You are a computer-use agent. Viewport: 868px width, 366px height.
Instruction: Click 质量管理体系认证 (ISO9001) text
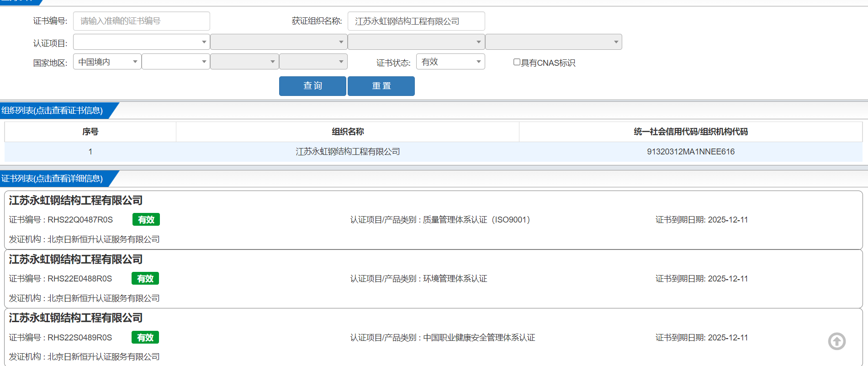[476, 220]
